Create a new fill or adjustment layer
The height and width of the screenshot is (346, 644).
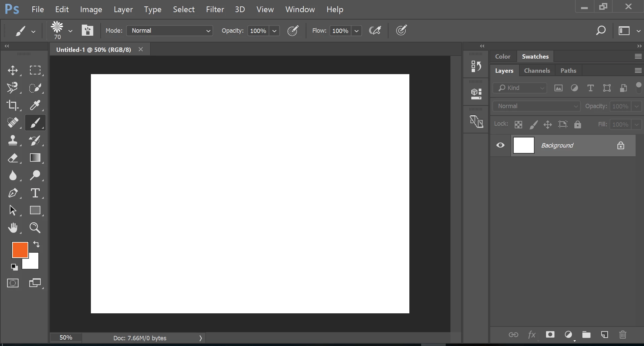[x=568, y=335]
